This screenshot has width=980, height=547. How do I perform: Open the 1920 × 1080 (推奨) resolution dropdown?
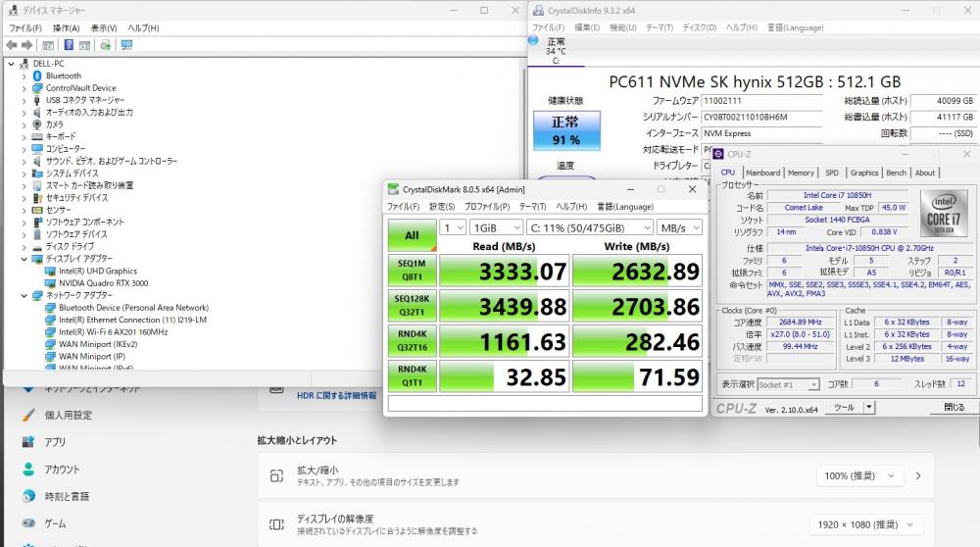[x=865, y=524]
